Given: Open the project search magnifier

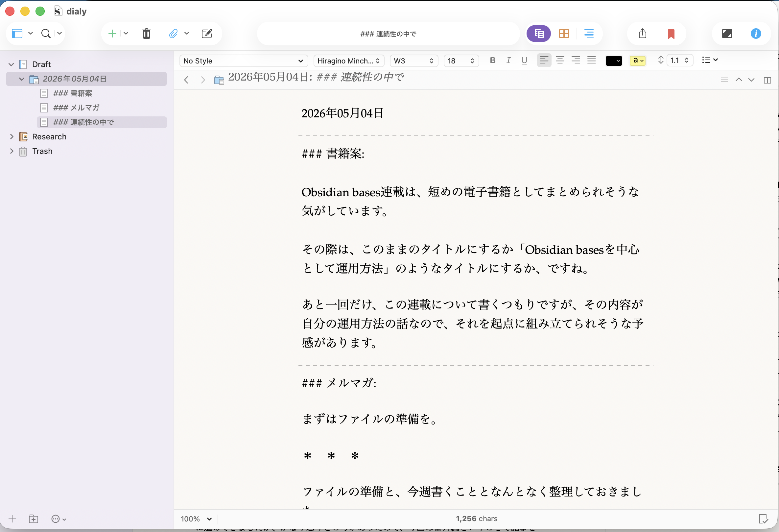Looking at the screenshot, I should [x=46, y=34].
